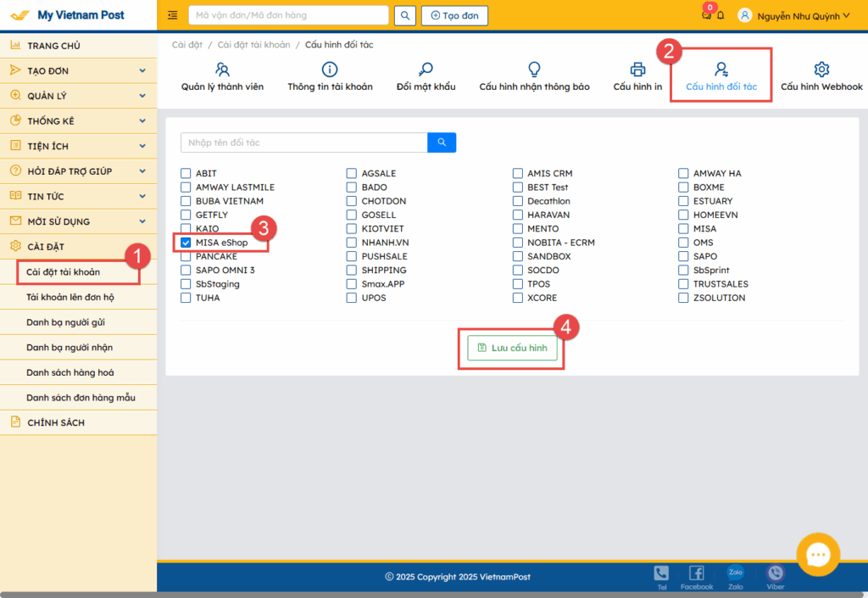The image size is (868, 598).
Task: Tick the KIOTVIET checkbox
Action: (352, 229)
